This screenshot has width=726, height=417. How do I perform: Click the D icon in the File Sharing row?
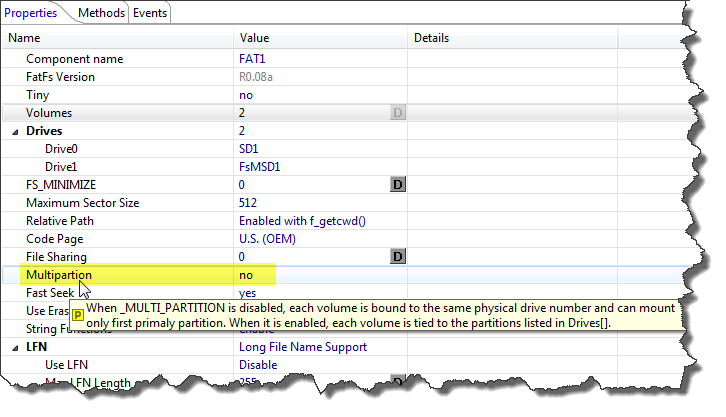[x=397, y=257]
